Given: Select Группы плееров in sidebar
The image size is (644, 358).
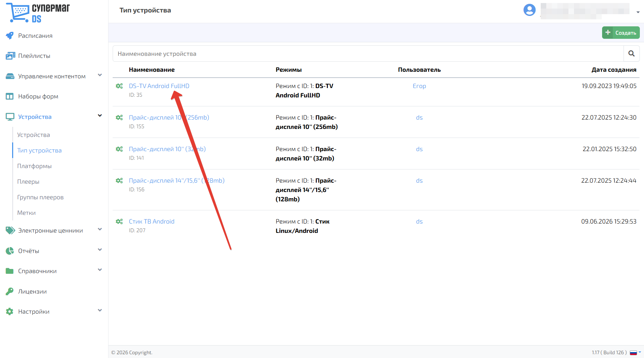Looking at the screenshot, I should 40,197.
